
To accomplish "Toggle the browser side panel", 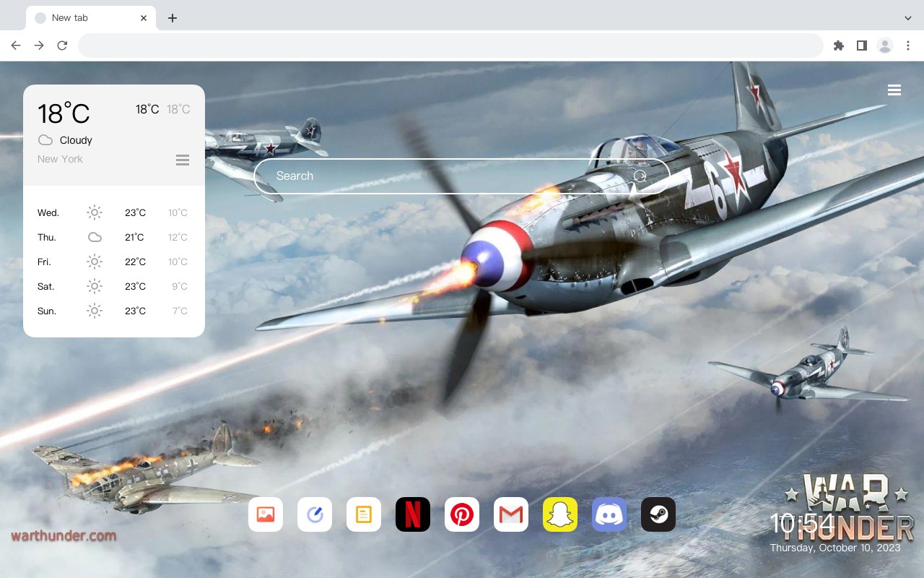I will coord(861,46).
